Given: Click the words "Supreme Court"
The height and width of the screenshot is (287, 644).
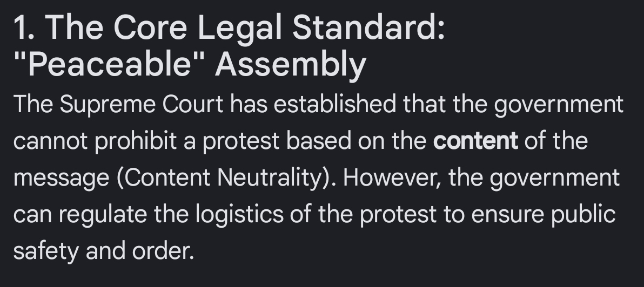Looking at the screenshot, I should (142, 104).
